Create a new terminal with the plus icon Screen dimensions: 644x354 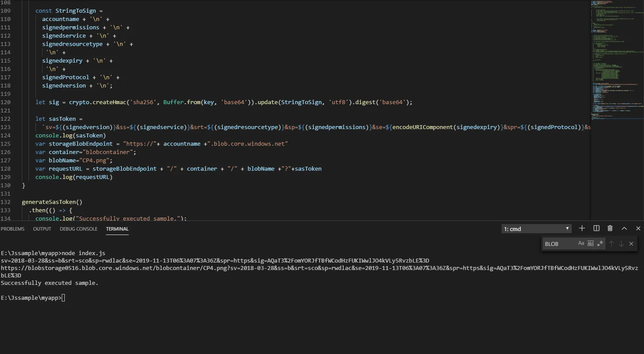pyautogui.click(x=582, y=228)
